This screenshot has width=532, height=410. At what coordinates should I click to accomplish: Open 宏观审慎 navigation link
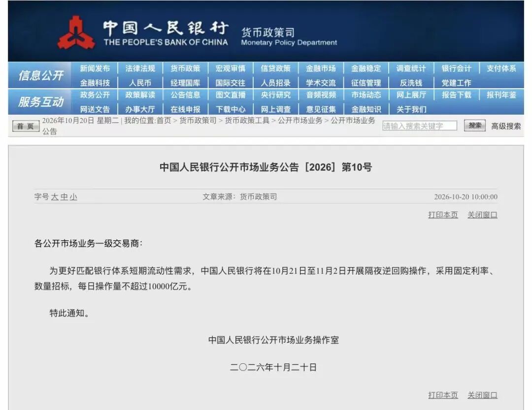pyautogui.click(x=231, y=68)
